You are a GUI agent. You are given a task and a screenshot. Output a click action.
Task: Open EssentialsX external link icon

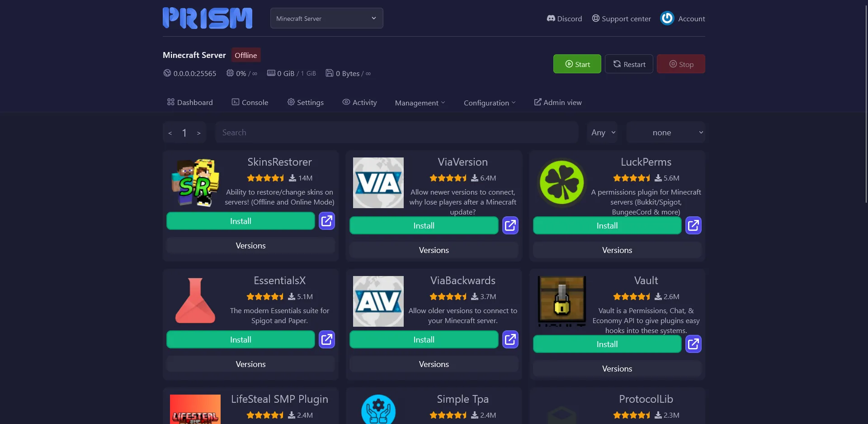click(x=326, y=339)
